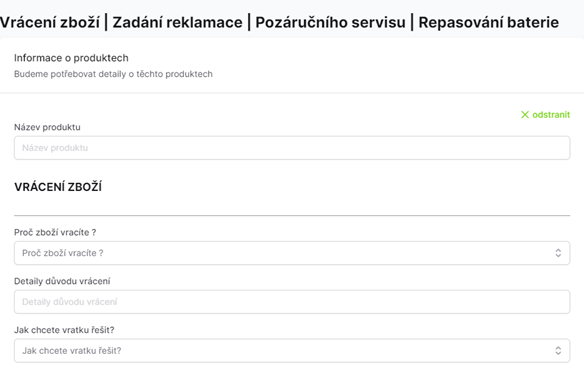This screenshot has height=370, width=584.
Task: Open the Jak chcete vratku řešit dropdown
Action: [292, 351]
